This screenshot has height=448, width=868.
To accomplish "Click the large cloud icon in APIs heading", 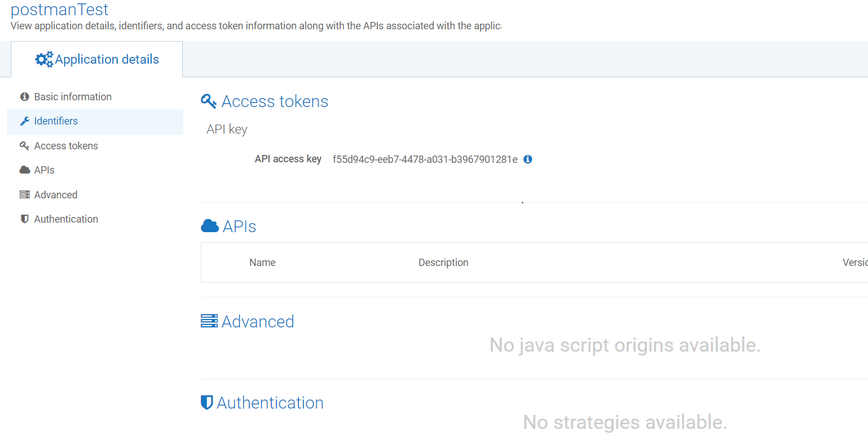I will 210,227.
